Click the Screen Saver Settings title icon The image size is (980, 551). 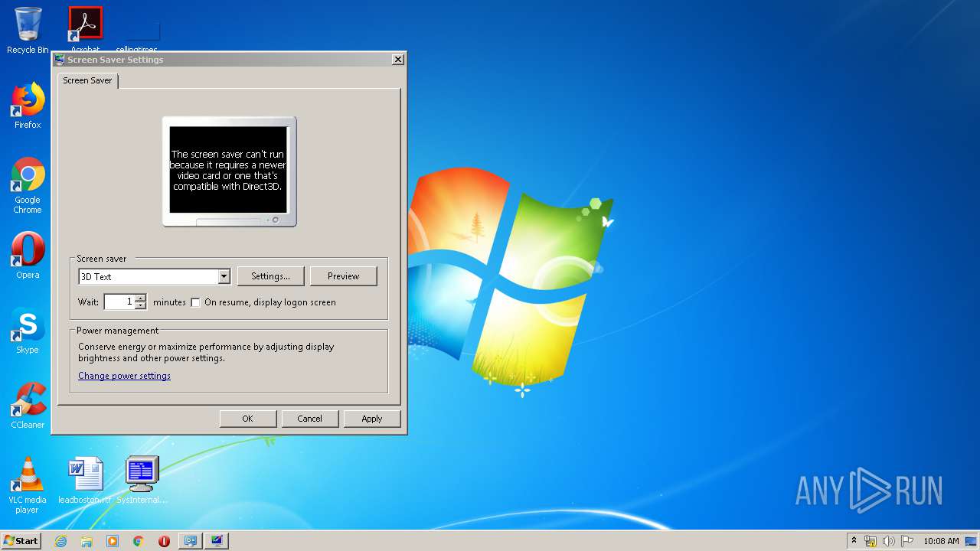60,60
